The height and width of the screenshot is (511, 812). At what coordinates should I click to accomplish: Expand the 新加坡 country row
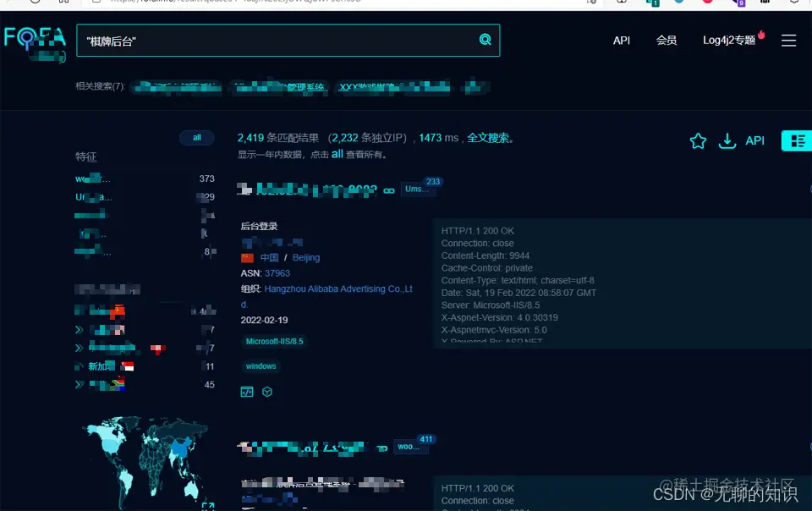coord(79,366)
